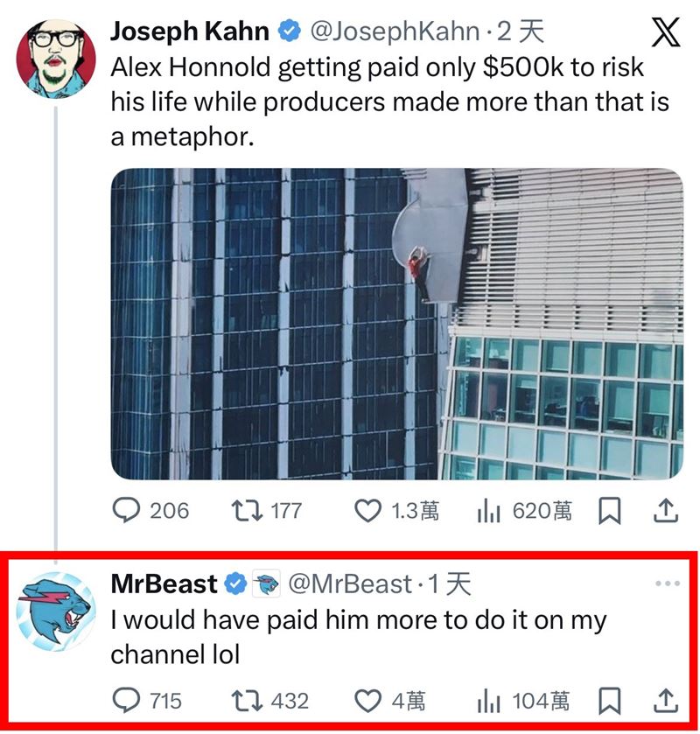Open the more options menu on MrBeast's reply
The image size is (700, 734).
(667, 584)
